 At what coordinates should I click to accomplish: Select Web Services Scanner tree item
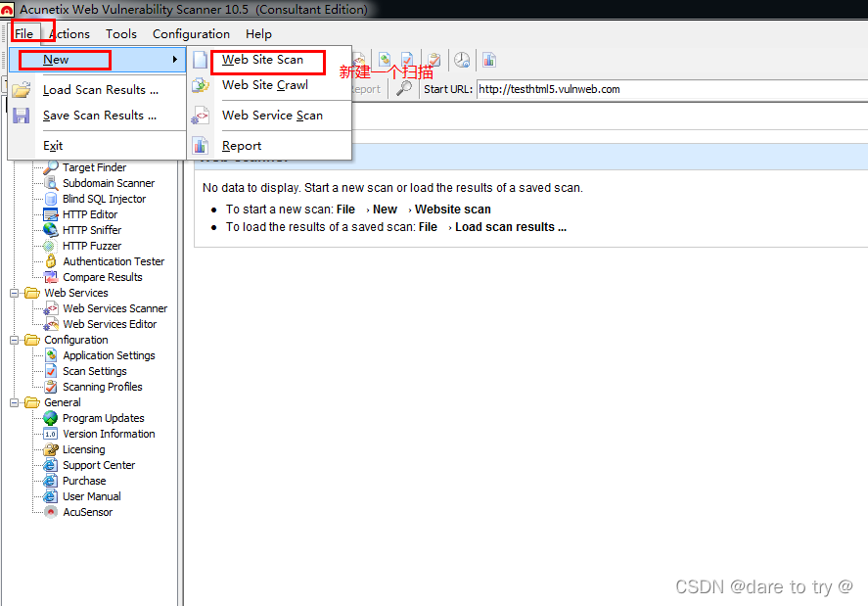114,308
